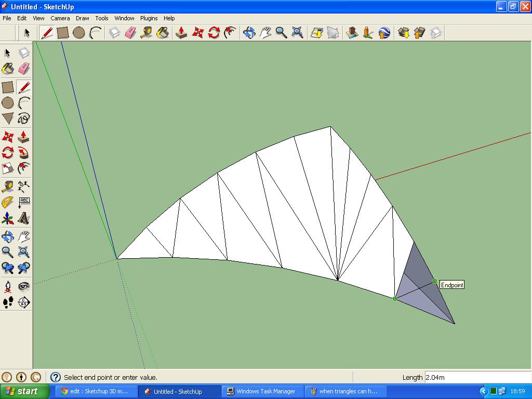Open the Plugins menu
The image size is (532, 399).
point(149,18)
